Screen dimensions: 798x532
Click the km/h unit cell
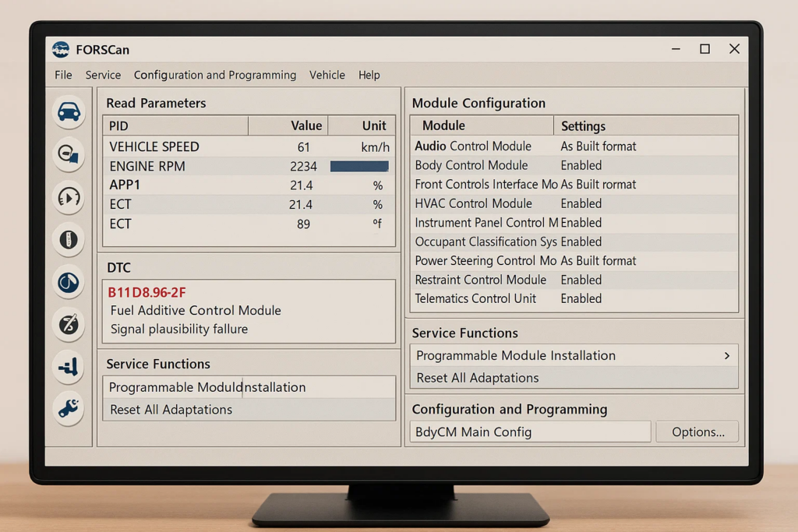pyautogui.click(x=375, y=147)
